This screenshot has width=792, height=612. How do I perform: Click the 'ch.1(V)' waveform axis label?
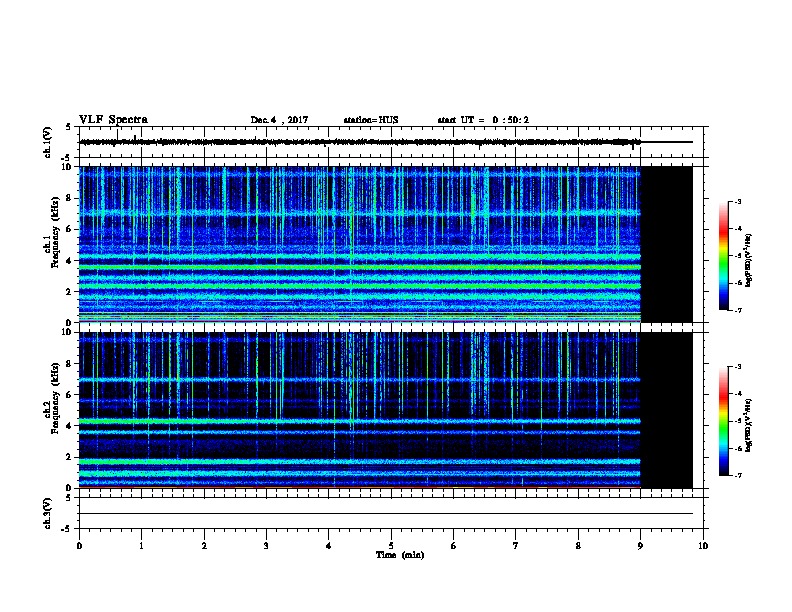point(47,142)
